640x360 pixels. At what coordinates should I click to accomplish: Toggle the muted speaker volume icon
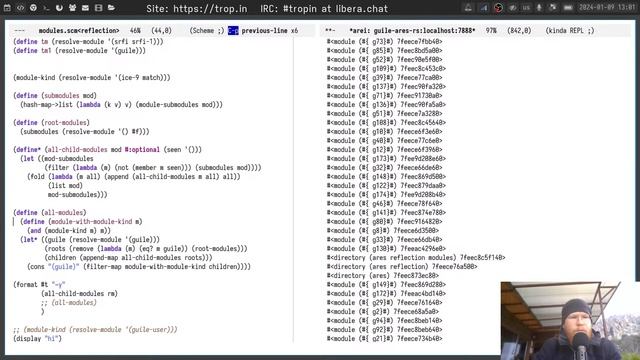point(513,8)
